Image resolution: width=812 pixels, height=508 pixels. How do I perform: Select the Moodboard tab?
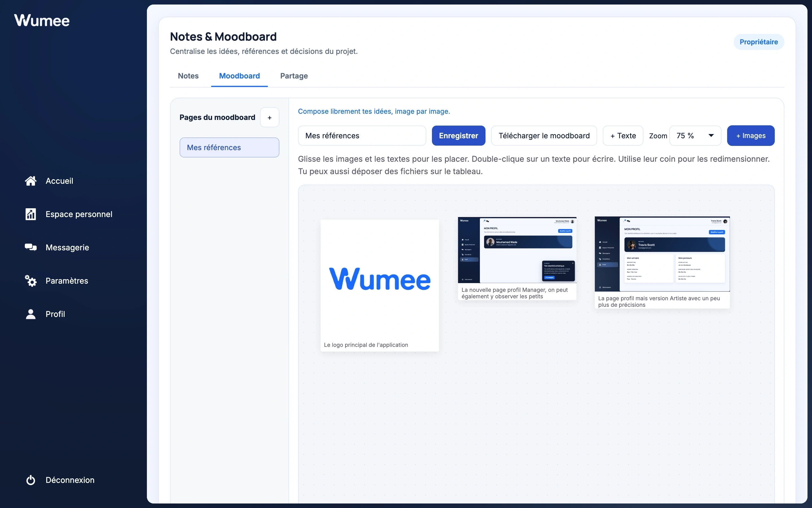[239, 76]
